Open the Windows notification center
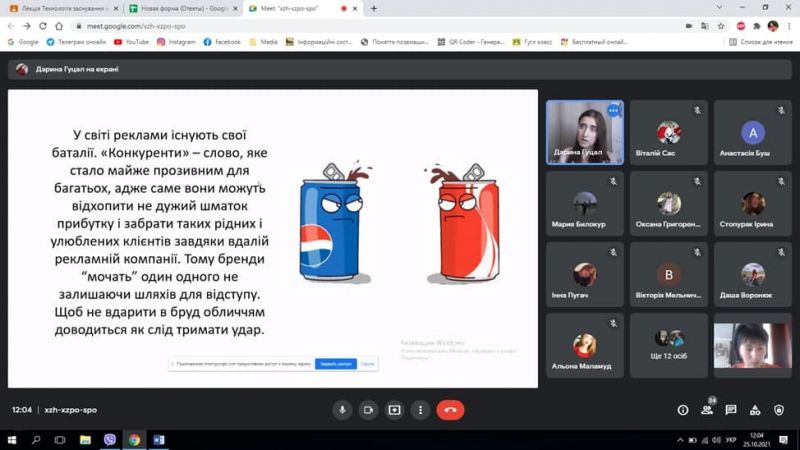This screenshot has width=800, height=450. point(784,440)
